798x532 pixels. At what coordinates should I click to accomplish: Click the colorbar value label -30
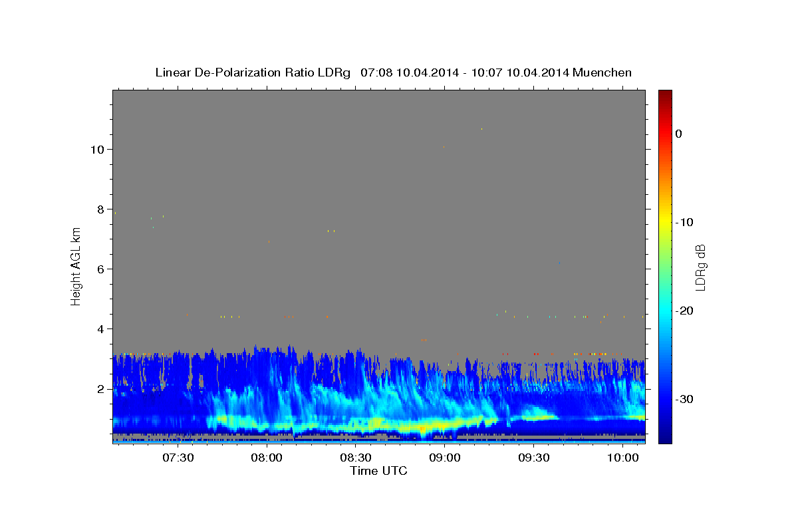[686, 399]
